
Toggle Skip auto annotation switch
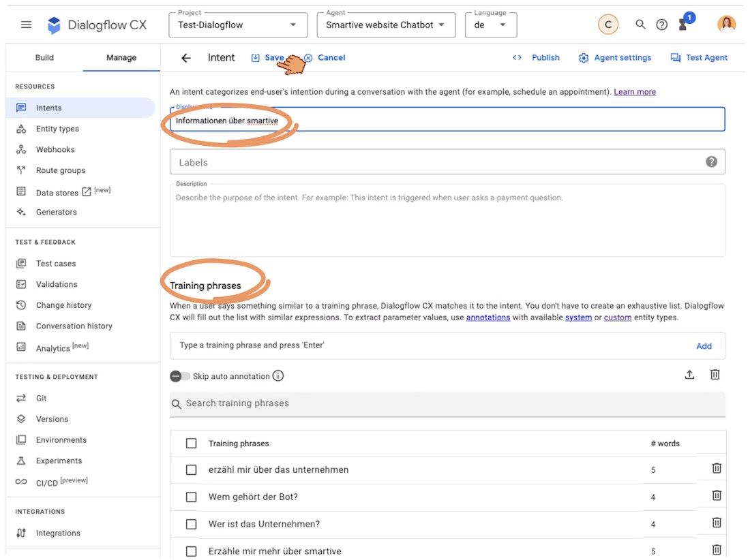[179, 376]
